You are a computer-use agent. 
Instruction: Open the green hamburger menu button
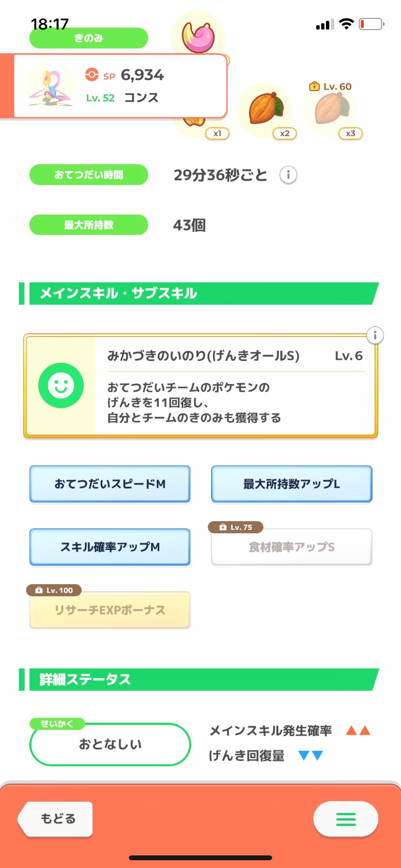(x=346, y=819)
